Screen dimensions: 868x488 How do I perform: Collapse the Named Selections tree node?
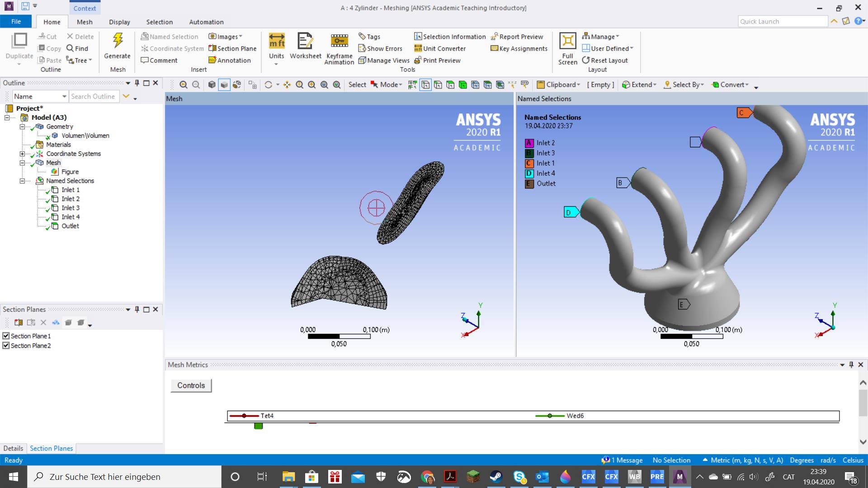[22, 181]
